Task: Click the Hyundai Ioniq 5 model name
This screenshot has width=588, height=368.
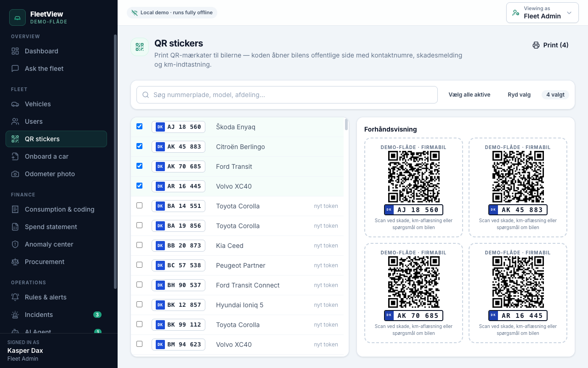Action: 240,305
